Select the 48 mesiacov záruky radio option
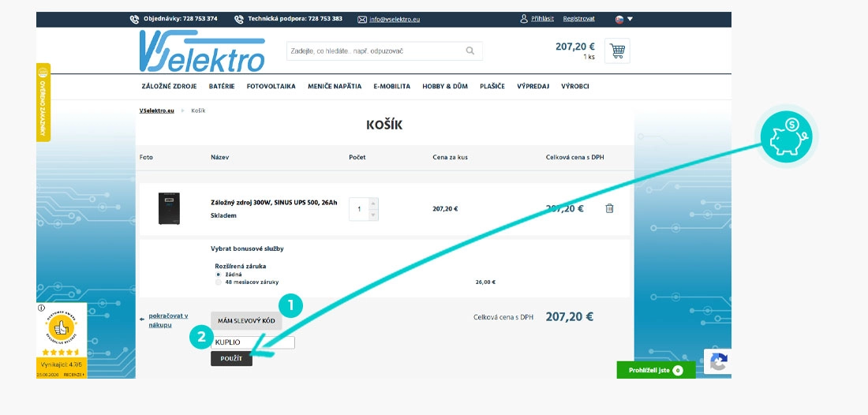The height and width of the screenshot is (415, 868). tap(218, 282)
